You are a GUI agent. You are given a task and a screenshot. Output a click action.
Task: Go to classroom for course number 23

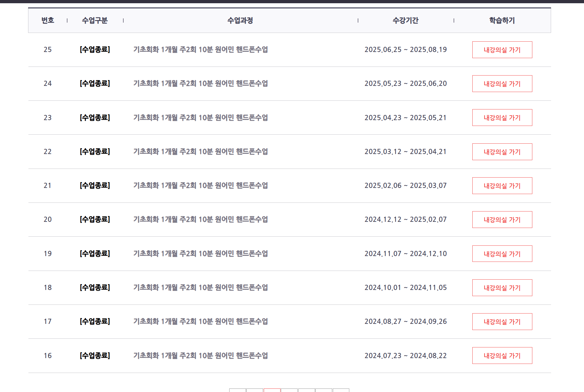tap(502, 118)
